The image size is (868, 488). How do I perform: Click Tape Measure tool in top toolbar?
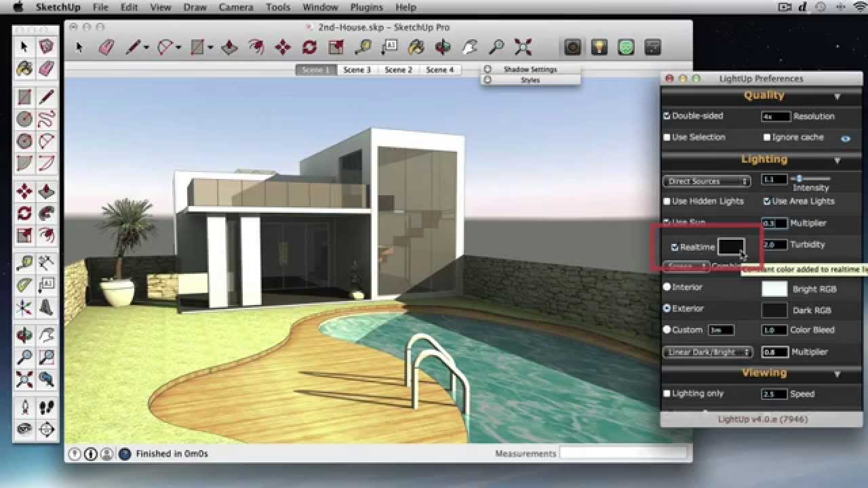[x=363, y=47]
